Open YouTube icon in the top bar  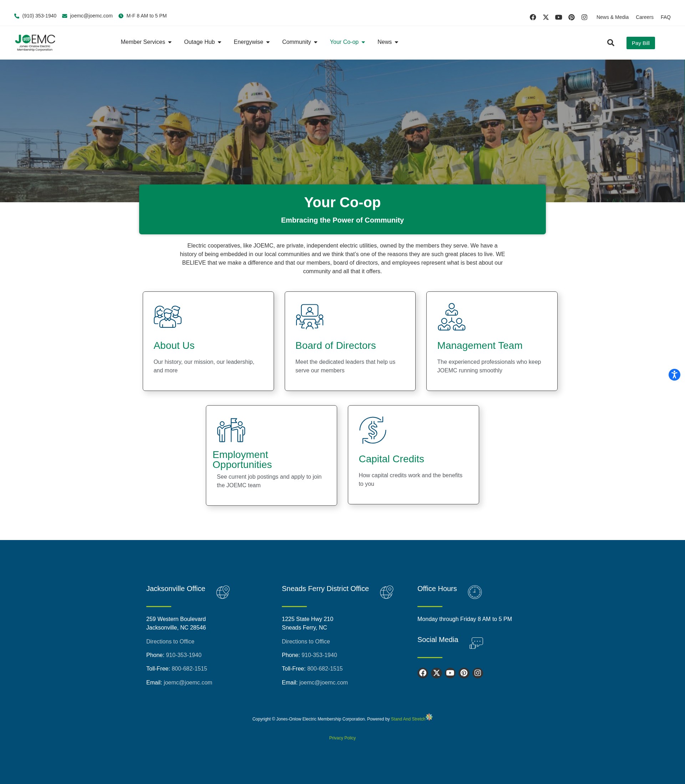[x=558, y=17]
